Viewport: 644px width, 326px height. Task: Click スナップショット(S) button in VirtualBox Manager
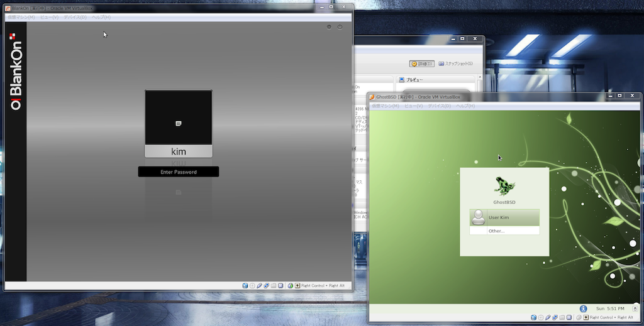click(455, 64)
